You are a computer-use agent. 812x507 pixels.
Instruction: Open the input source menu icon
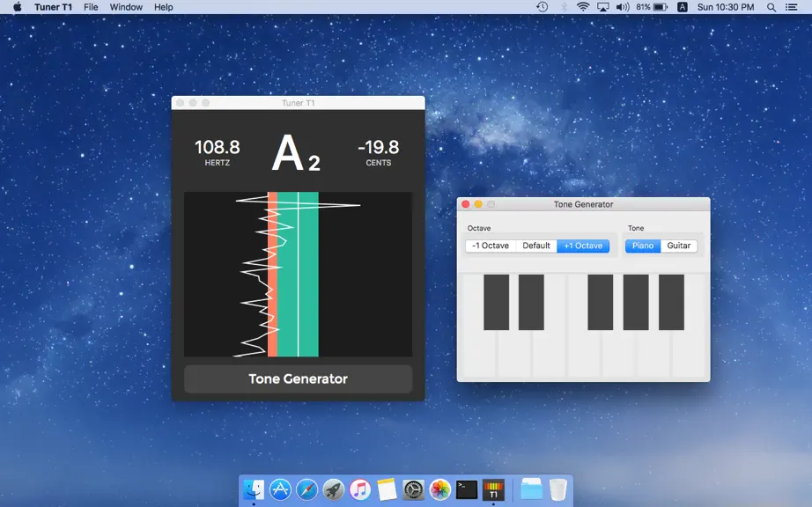683,7
